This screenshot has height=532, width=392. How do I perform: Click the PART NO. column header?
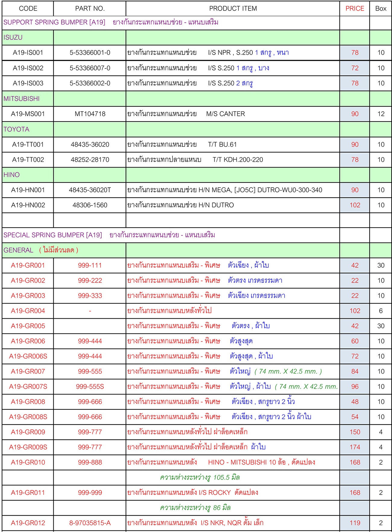coord(90,8)
